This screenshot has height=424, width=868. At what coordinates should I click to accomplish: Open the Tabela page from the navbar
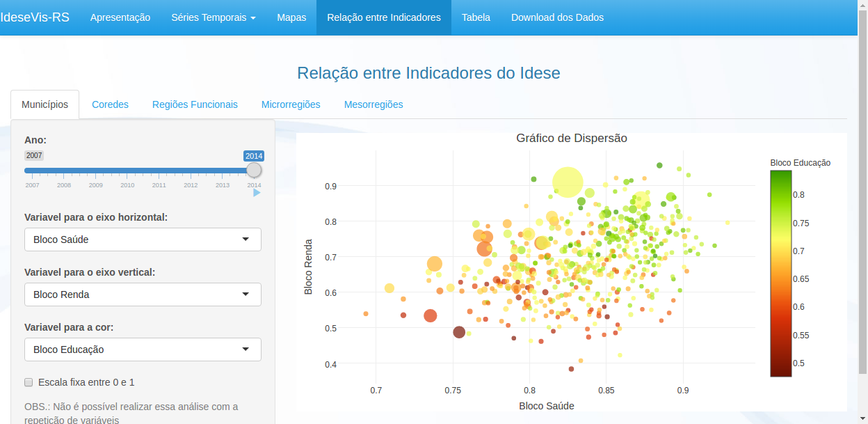tap(476, 17)
